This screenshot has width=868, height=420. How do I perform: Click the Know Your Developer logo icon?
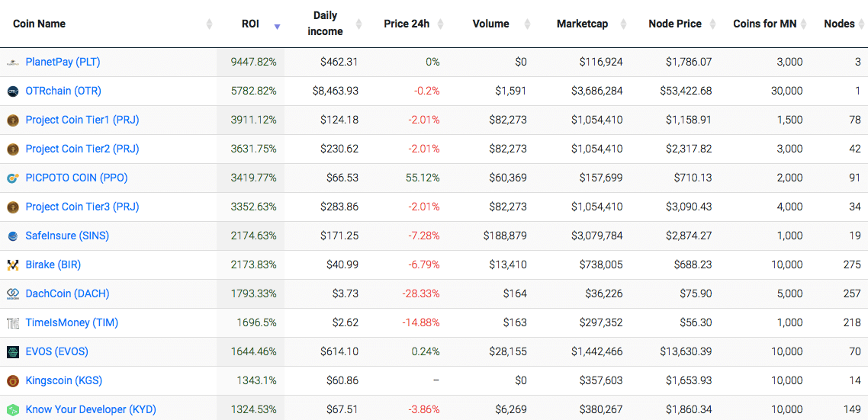point(12,410)
